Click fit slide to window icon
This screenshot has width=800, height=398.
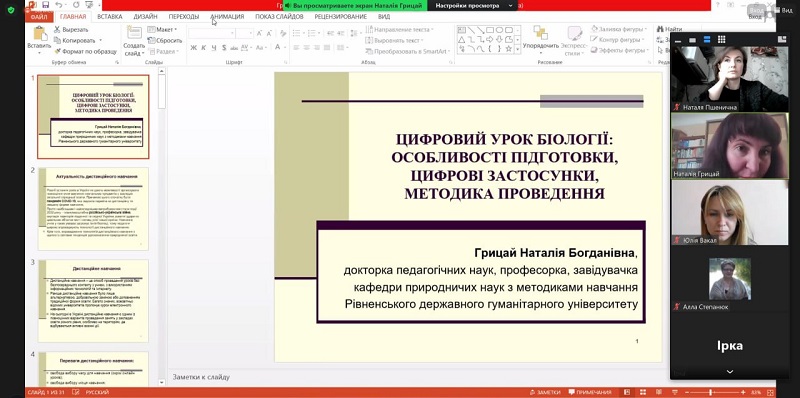(770, 392)
